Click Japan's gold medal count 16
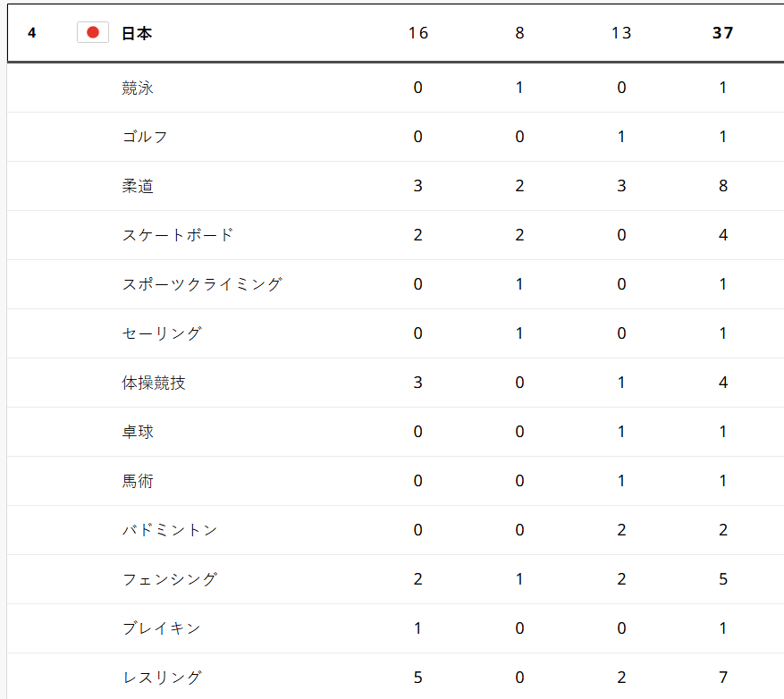This screenshot has height=699, width=784. (417, 33)
